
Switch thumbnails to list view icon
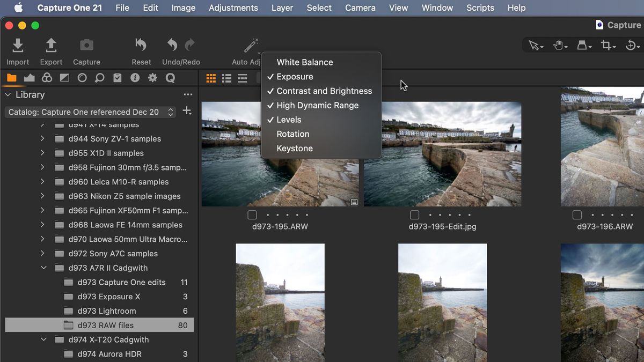[x=226, y=78]
